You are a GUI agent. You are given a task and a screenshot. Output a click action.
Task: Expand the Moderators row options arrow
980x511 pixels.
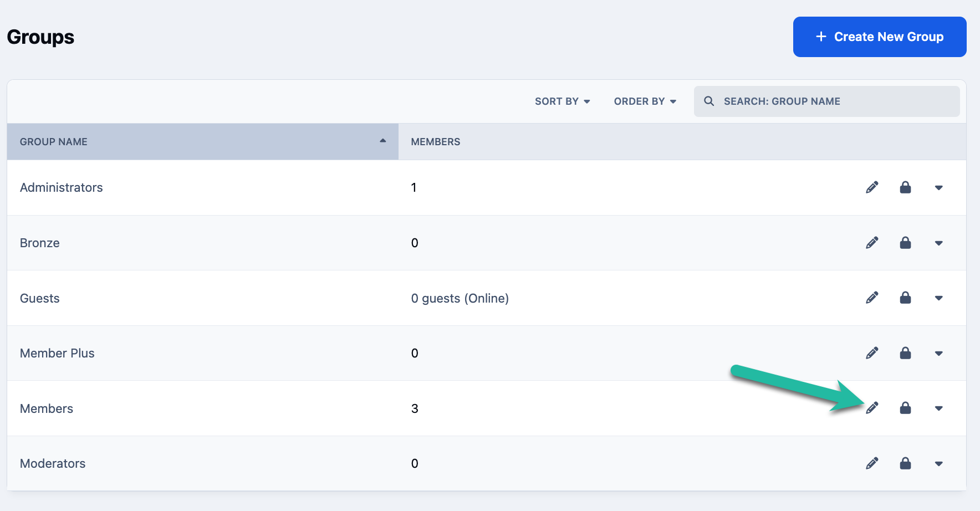coord(938,464)
